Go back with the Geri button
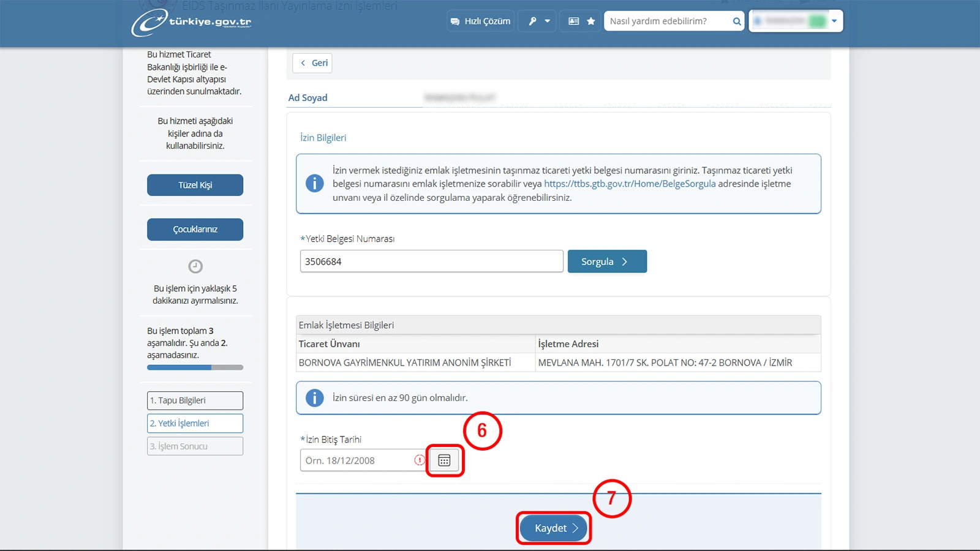Viewport: 980px width, 551px height. 312,62
